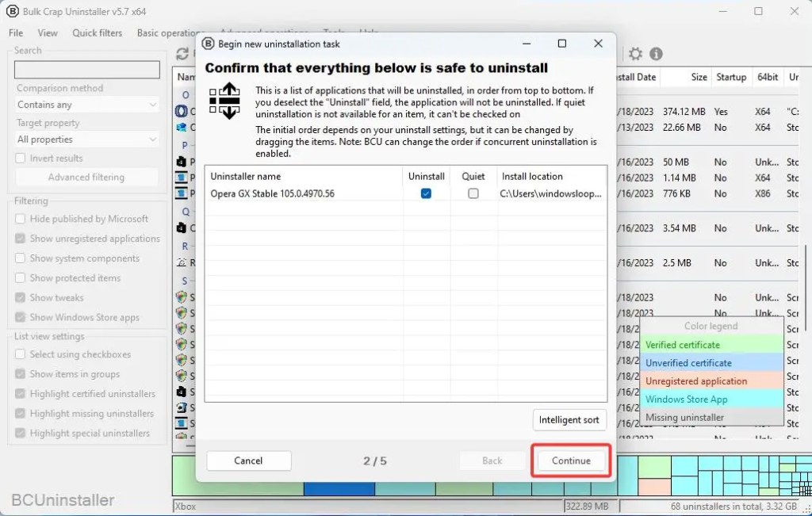Click the settings gear icon in main toolbar
This screenshot has width=812, height=516.
point(635,54)
